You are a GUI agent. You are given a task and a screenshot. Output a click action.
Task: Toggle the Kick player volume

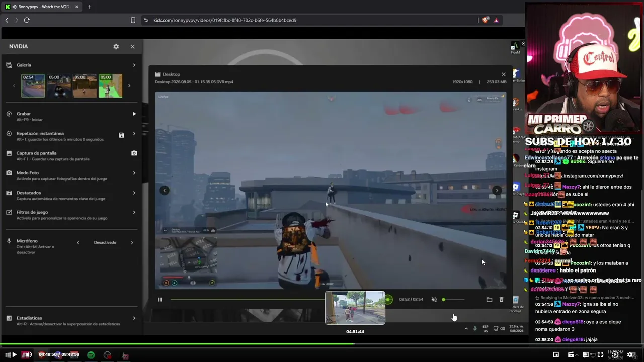tap(28, 355)
